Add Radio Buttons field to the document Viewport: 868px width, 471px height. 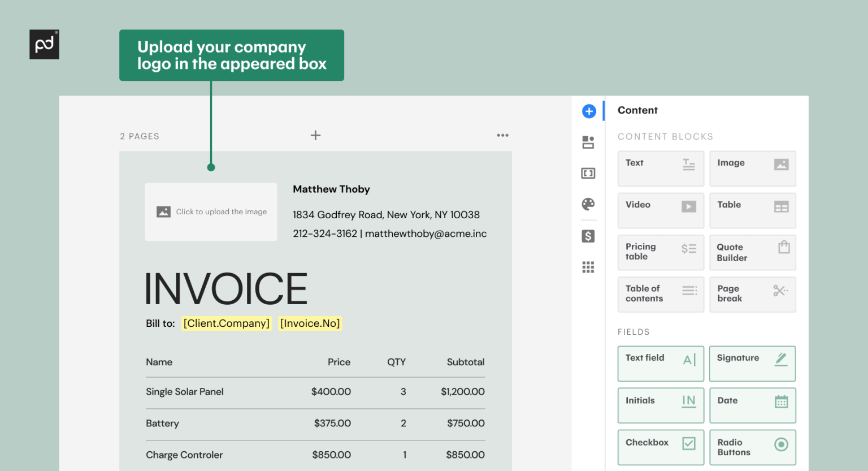pyautogui.click(x=752, y=447)
